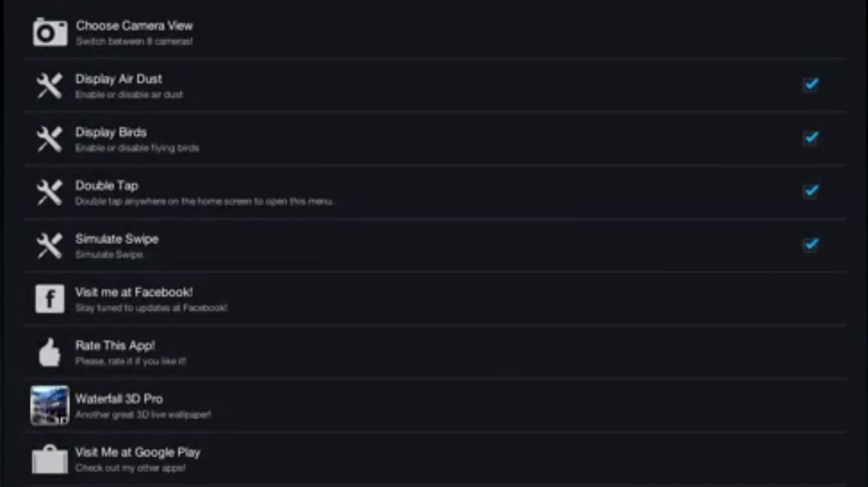The width and height of the screenshot is (868, 487).
Task: Open the Choose Camera View option
Action: click(x=435, y=32)
